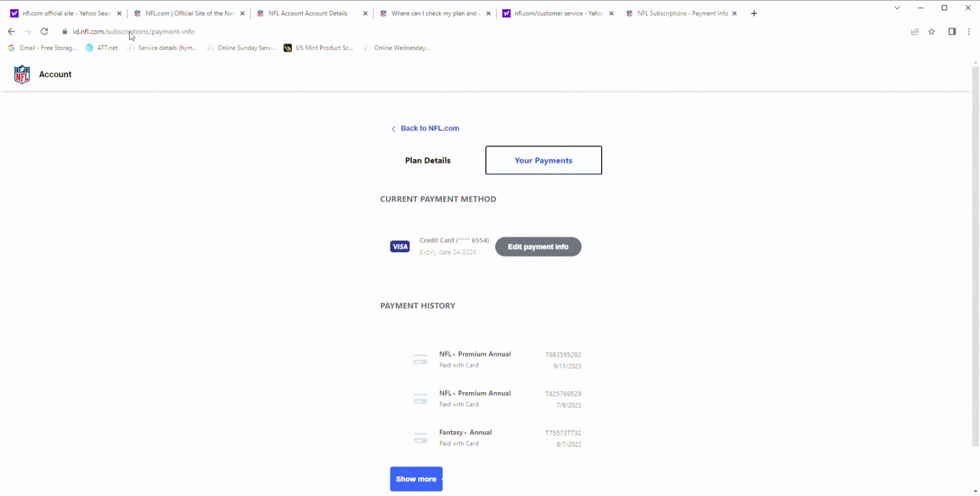980x496 pixels.
Task: Click transaction ID T825769529
Action: (563, 394)
